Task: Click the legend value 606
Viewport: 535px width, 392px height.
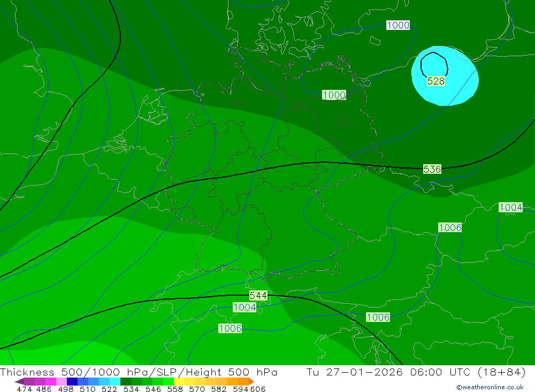Action: coord(258,389)
